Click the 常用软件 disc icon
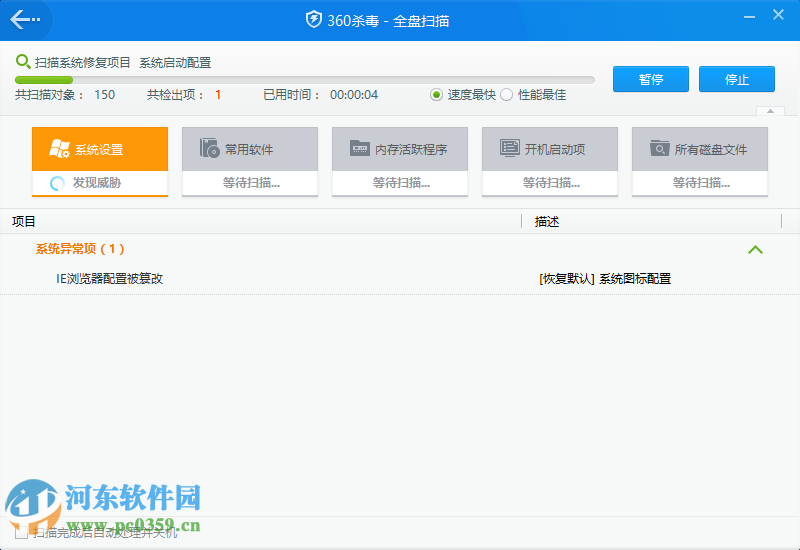This screenshot has width=800, height=550. point(209,148)
